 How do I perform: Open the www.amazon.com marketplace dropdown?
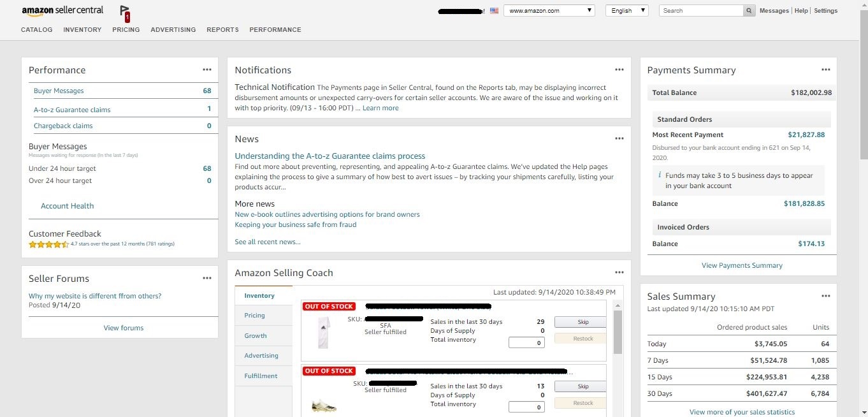[x=549, y=11]
